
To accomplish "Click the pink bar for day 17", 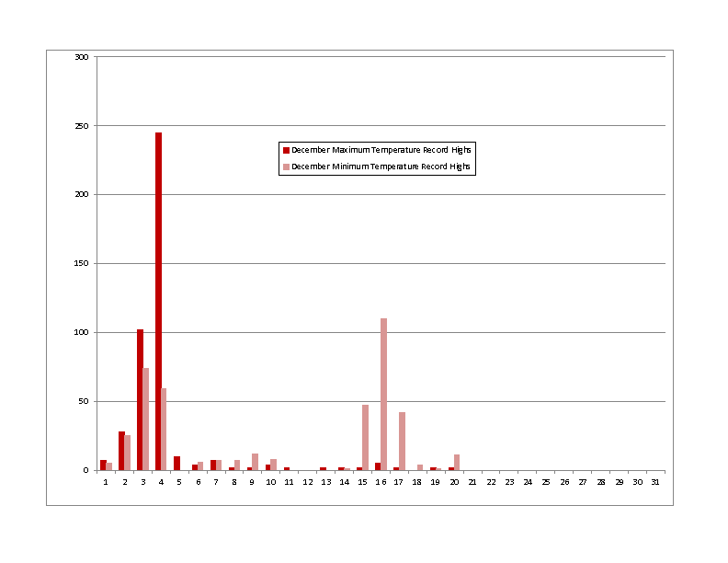I will (402, 442).
